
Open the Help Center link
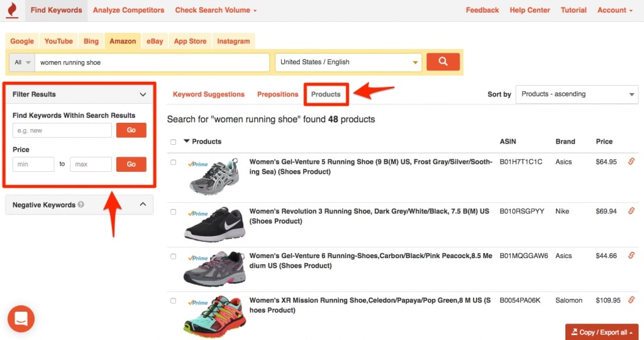point(530,10)
